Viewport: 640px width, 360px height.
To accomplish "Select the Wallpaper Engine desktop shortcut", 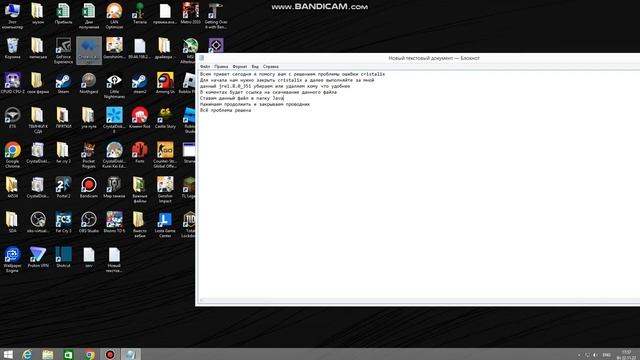I will 12,260.
